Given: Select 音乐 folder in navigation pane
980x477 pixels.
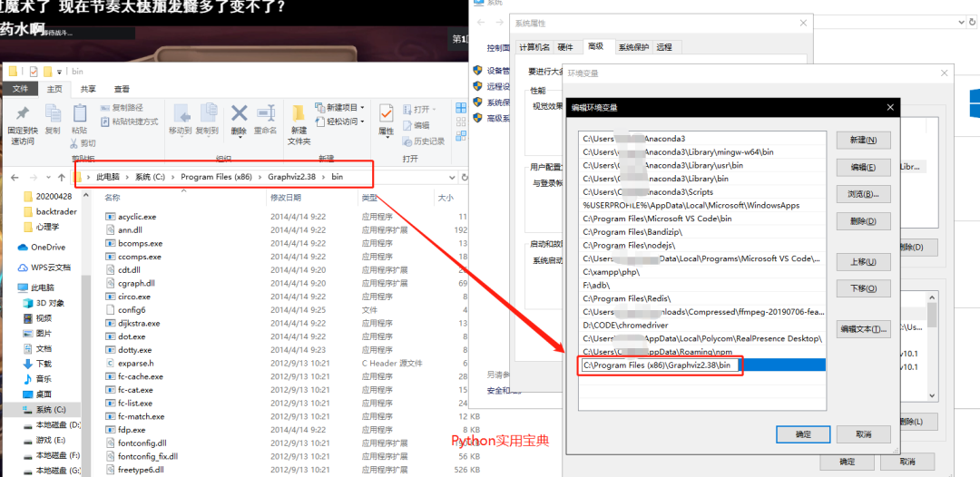Looking at the screenshot, I should click(x=37, y=378).
